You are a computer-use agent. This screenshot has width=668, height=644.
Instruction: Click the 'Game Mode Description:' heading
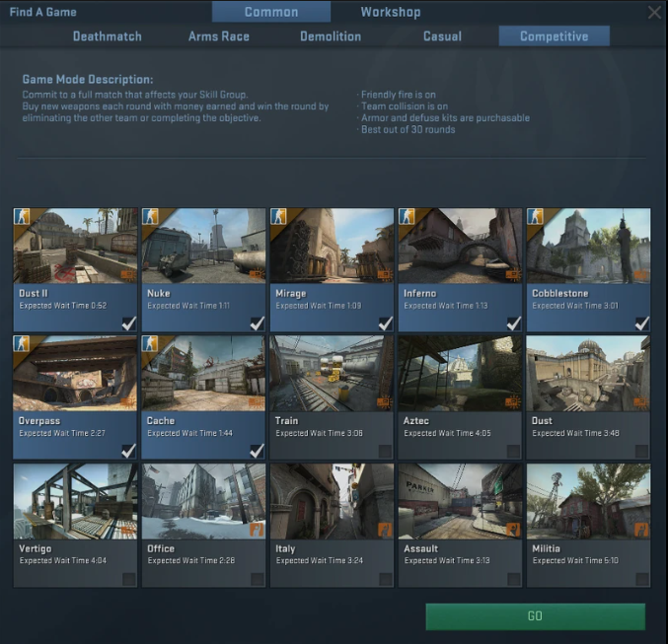point(88,79)
